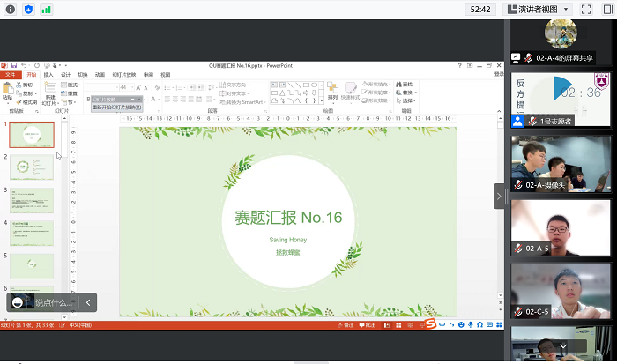Click the 格式刷 format painter

click(x=26, y=102)
